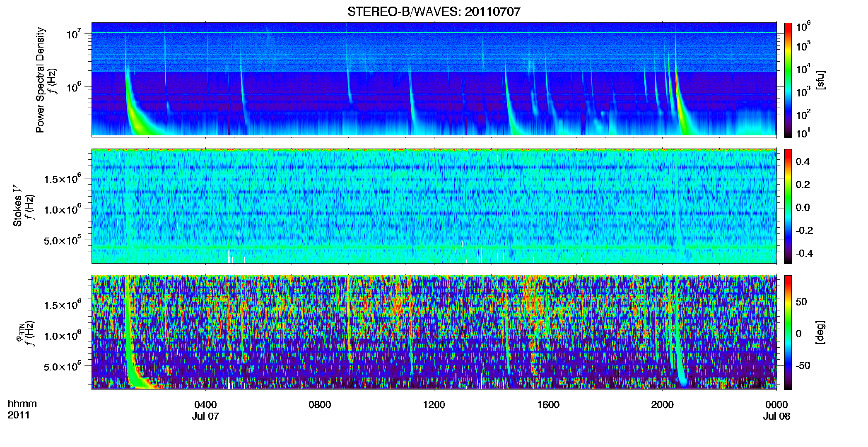868x447 pixels.
Task: Click the [sfu] colorbar unit label
Action: [820, 80]
